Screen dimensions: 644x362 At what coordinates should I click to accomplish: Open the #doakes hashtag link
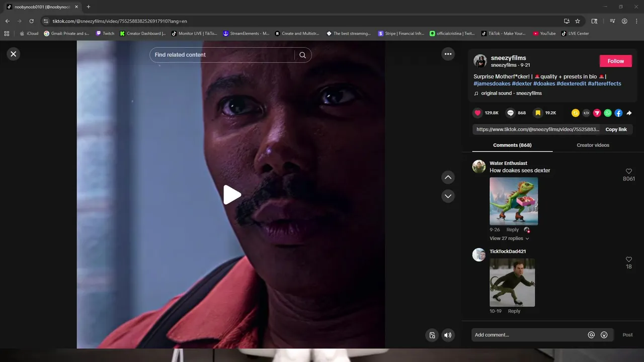pyautogui.click(x=544, y=83)
